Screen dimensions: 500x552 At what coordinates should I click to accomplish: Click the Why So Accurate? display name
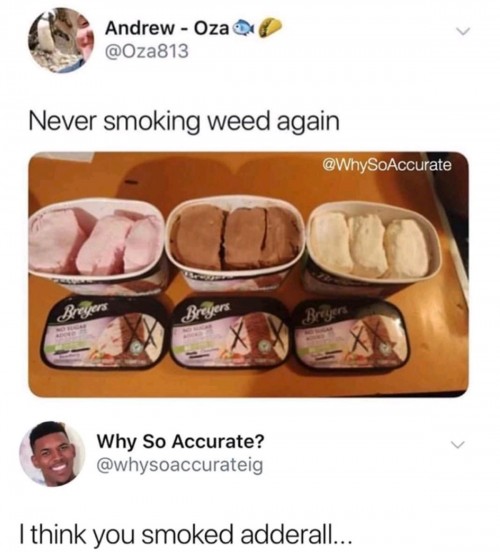coord(181,441)
